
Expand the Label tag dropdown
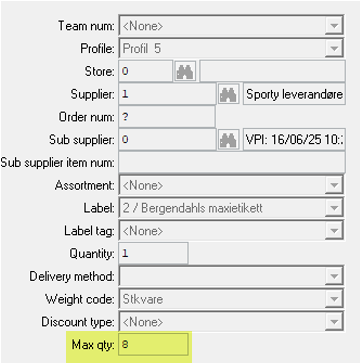333,231
